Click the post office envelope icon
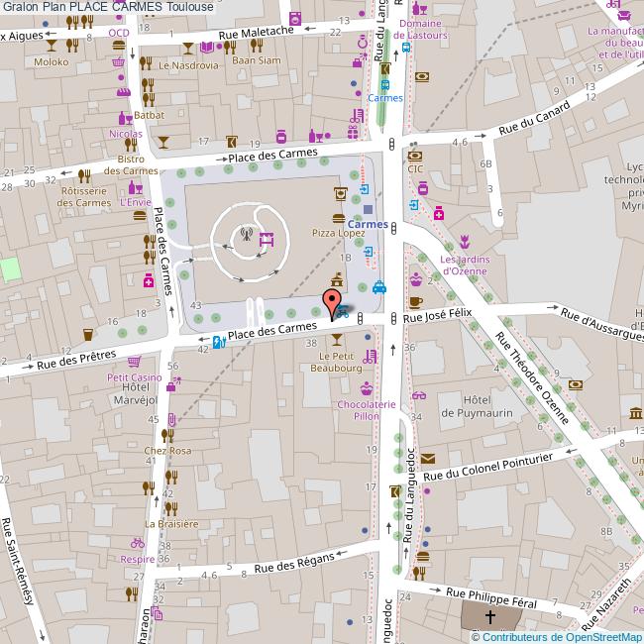The image size is (644, 644). 428,458
